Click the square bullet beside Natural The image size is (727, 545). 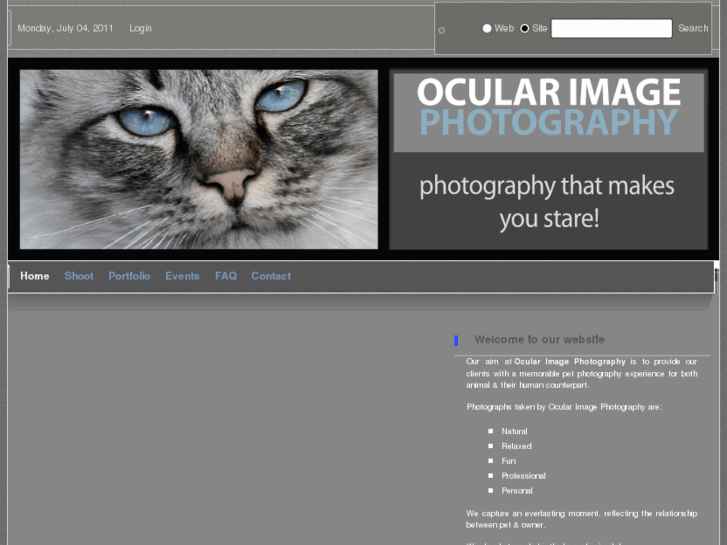point(491,432)
